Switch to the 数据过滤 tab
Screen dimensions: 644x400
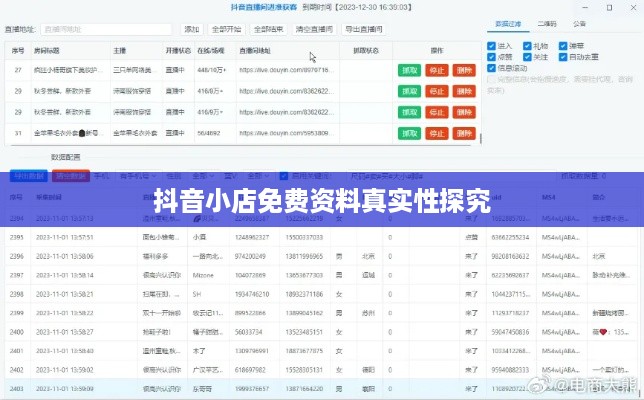(508, 24)
